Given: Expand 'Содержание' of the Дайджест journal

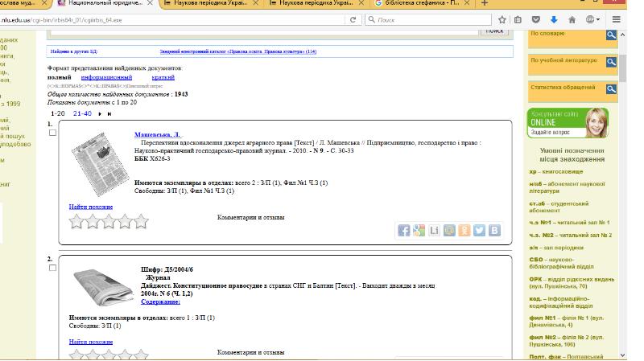Looking at the screenshot, I should click(160, 302).
